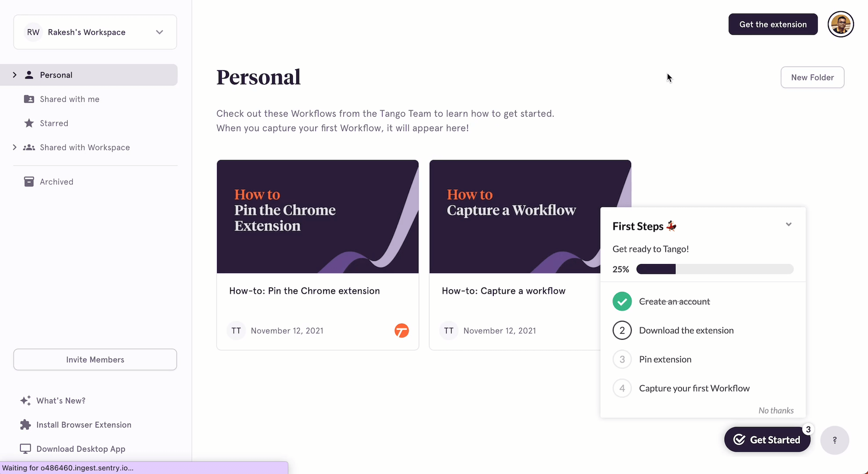Collapse the First Steps panel
Screen dimensions: 868x474
(788, 224)
